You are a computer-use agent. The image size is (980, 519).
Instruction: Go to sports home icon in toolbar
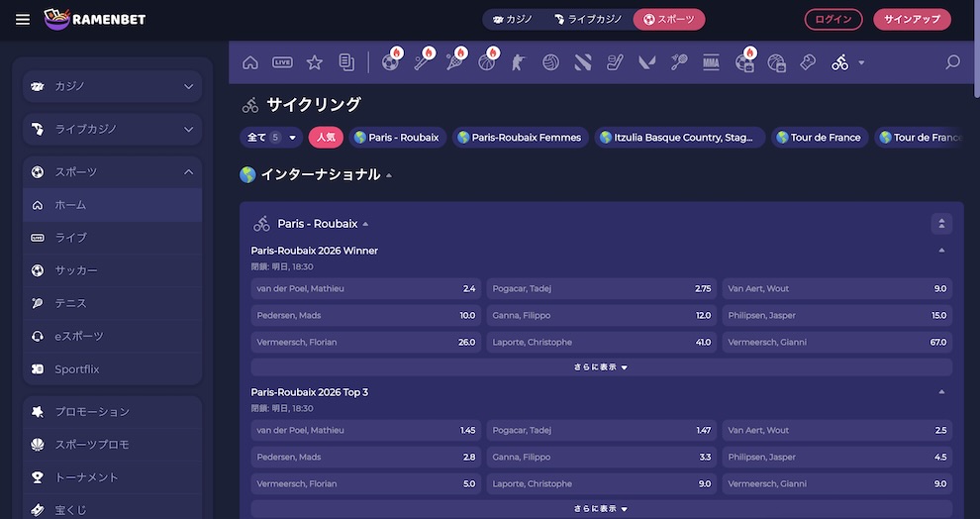(250, 62)
